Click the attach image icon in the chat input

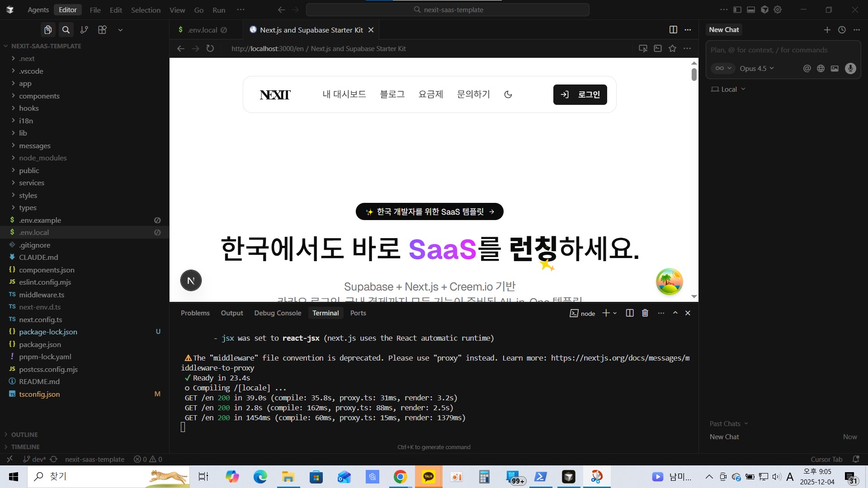tap(835, 68)
